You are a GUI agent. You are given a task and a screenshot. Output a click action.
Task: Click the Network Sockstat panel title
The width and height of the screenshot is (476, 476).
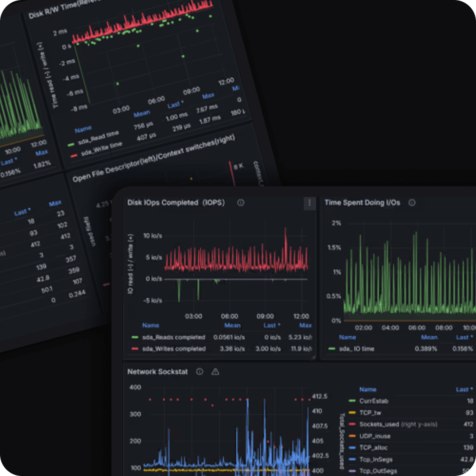[157, 372]
